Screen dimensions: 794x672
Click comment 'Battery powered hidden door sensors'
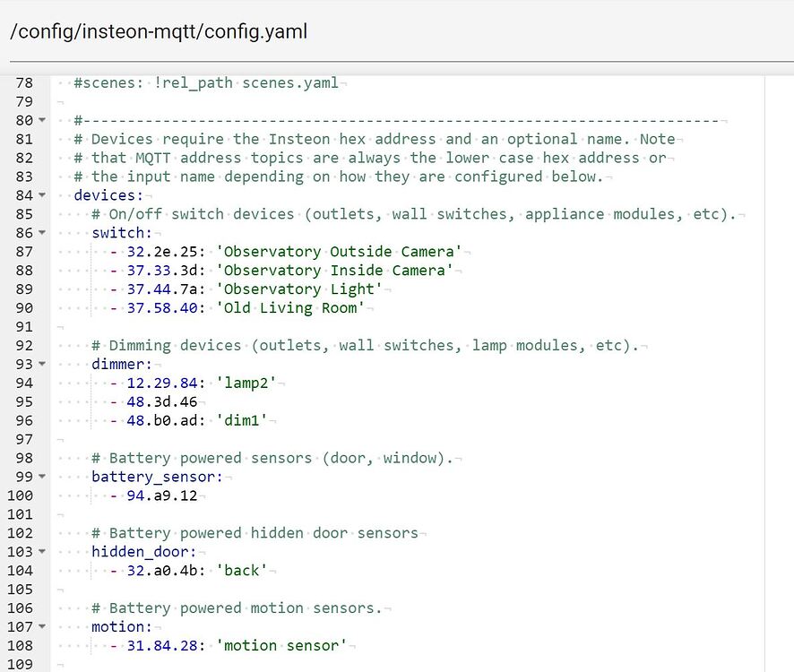[x=255, y=533]
